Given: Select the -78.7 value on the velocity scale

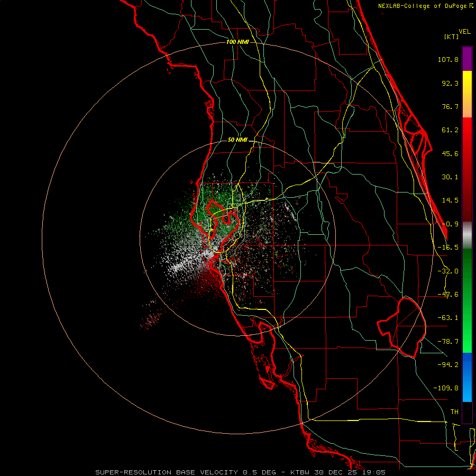Looking at the screenshot, I should click(x=448, y=342).
